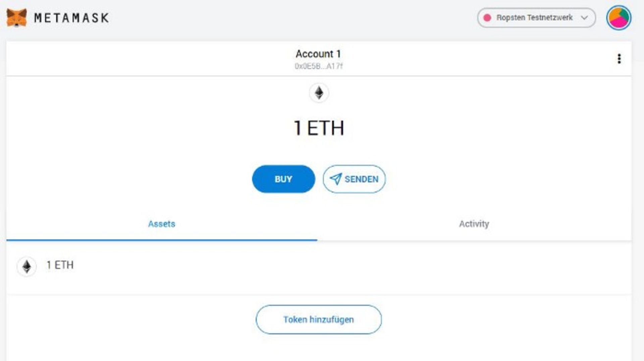Copy the address 0x0E5B...A17f
Screen dimensions: 644x361
pos(319,66)
